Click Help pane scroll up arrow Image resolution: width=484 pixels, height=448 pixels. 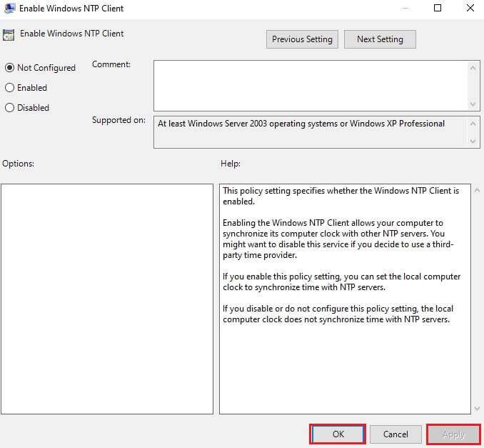[x=477, y=191]
